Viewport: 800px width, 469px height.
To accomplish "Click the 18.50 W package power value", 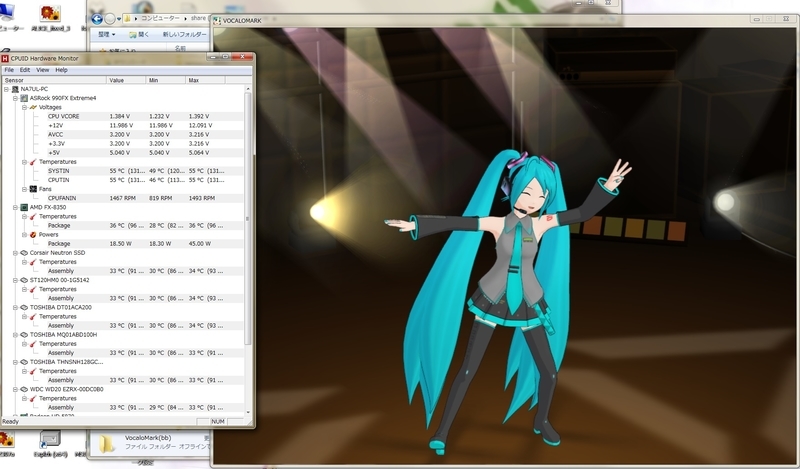I will tap(120, 244).
